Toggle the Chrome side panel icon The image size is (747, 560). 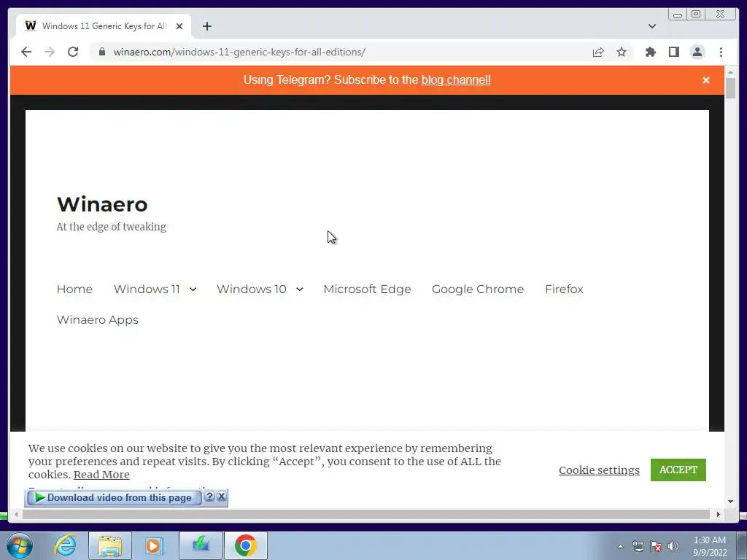click(x=673, y=52)
